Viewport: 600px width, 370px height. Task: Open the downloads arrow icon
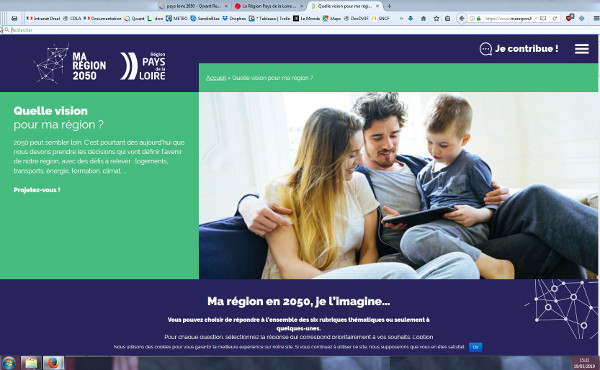pos(411,18)
